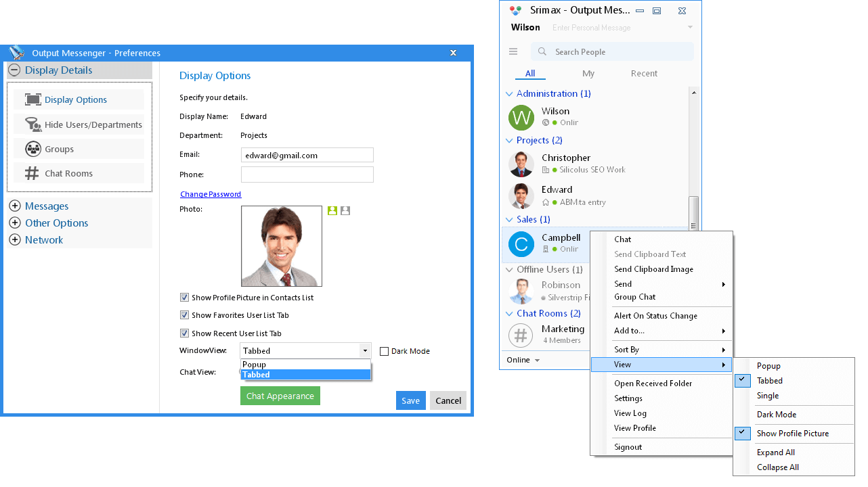This screenshot has width=868, height=487.
Task: Click the Save button
Action: (x=411, y=400)
